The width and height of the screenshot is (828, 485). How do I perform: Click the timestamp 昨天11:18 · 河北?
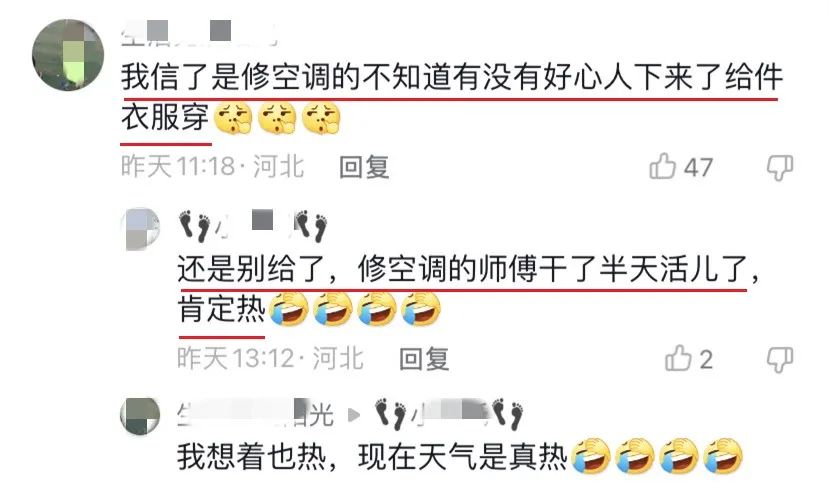coord(213,166)
